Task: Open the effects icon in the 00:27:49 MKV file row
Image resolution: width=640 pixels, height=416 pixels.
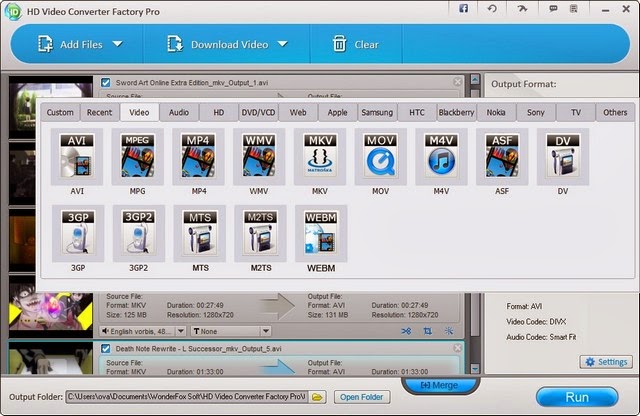Action: click(x=449, y=331)
